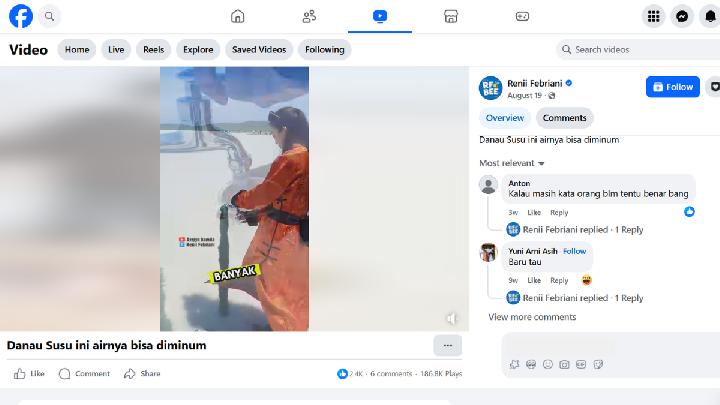This screenshot has width=720, height=405.
Task: Open the Friends icon in top navigation
Action: pyautogui.click(x=309, y=16)
